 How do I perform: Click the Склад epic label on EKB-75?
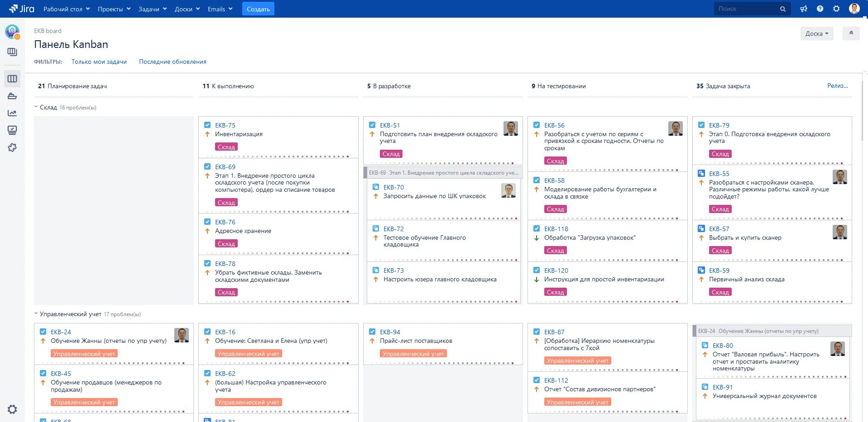click(x=226, y=147)
